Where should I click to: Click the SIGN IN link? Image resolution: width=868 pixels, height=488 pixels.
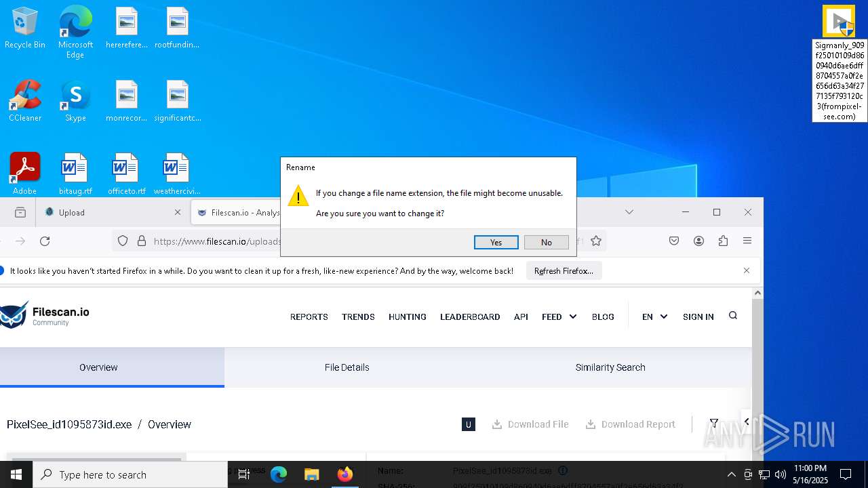[698, 317]
